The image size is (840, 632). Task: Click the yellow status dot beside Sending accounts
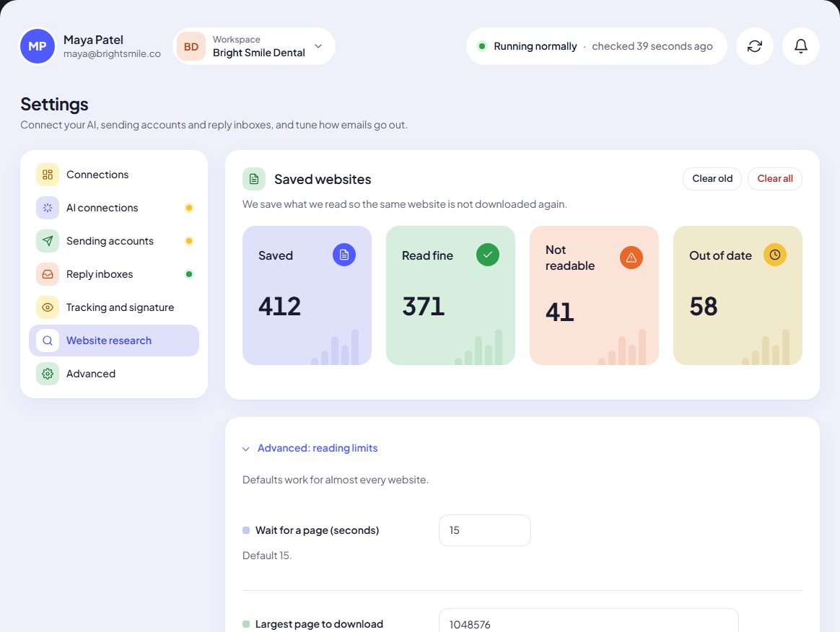tap(188, 241)
